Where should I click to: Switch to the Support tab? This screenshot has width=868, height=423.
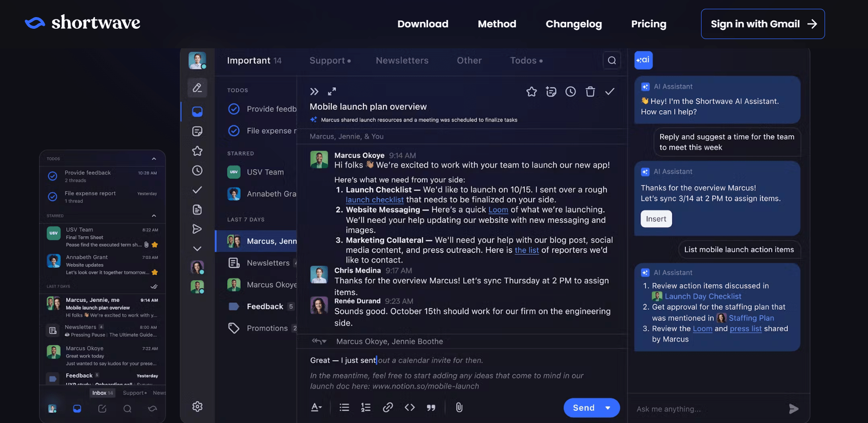click(330, 60)
